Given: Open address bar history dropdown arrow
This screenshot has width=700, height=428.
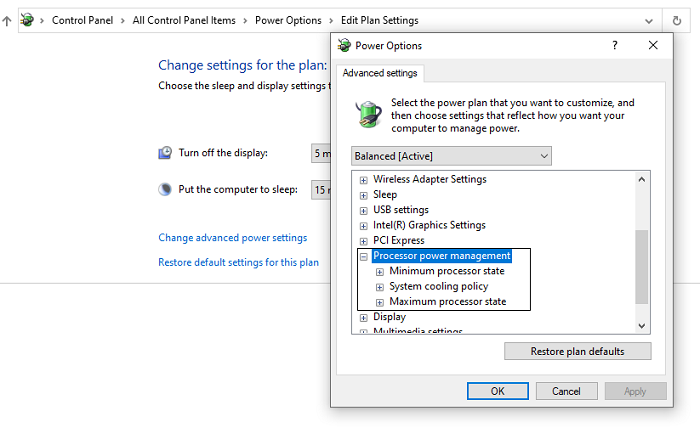Looking at the screenshot, I should tap(651, 20).
